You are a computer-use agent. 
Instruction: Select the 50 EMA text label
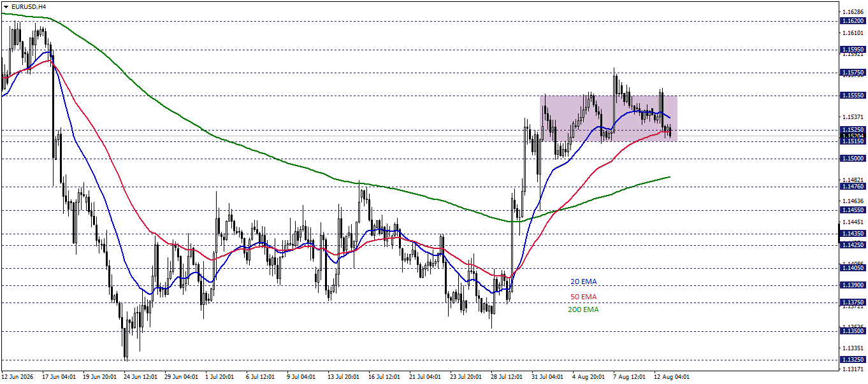(x=584, y=297)
